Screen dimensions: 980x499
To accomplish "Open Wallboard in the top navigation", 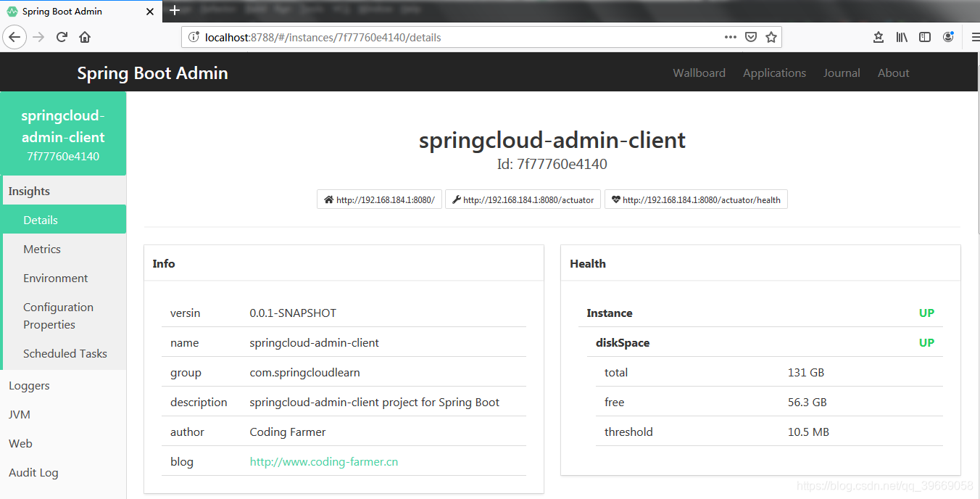I will pyautogui.click(x=699, y=73).
